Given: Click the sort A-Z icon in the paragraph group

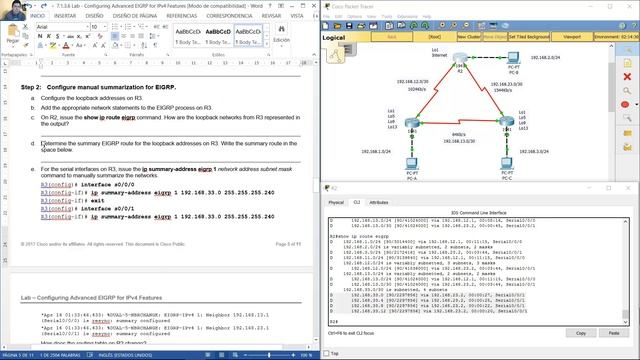Looking at the screenshot, I should coord(144,45).
